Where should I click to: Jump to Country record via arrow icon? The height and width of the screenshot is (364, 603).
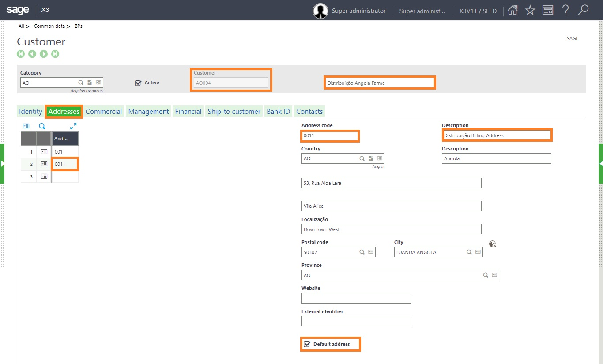click(371, 158)
